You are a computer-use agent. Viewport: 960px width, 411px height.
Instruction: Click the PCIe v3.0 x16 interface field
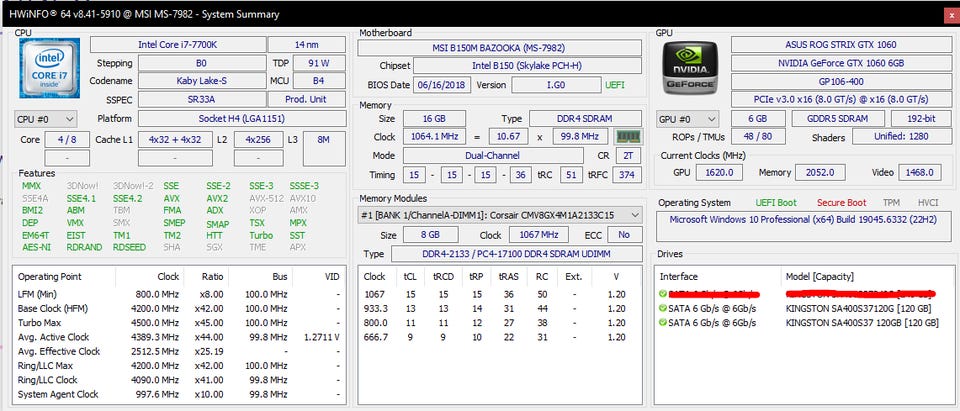[840, 99]
